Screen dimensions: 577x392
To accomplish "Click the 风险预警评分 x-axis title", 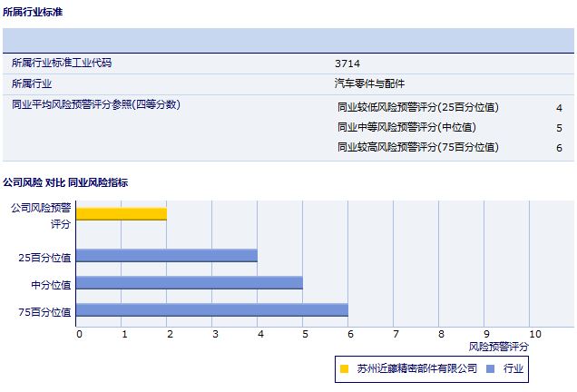I will tap(498, 347).
